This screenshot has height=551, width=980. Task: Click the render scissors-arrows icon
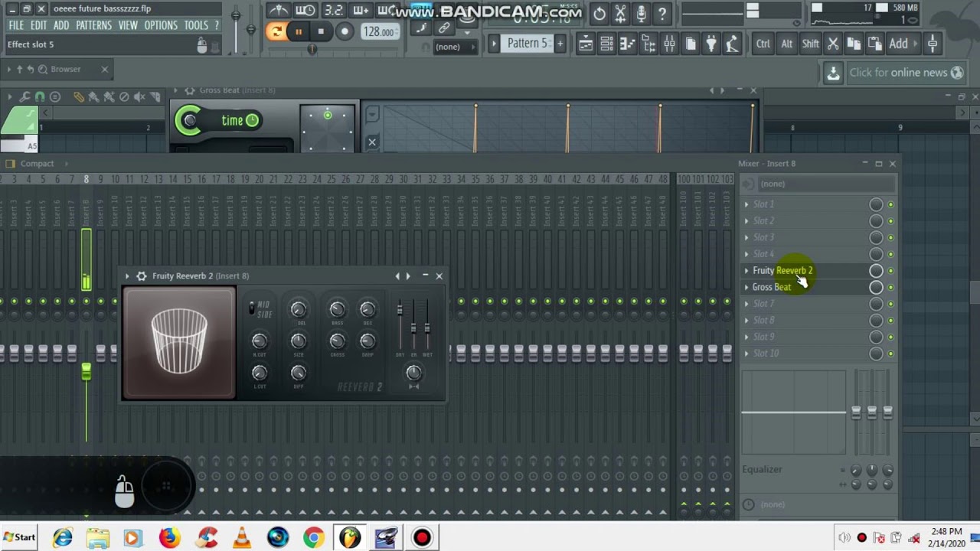click(621, 13)
